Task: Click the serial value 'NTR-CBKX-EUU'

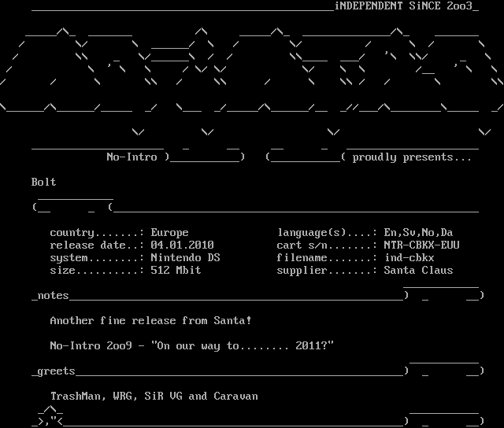Action: coord(422,245)
